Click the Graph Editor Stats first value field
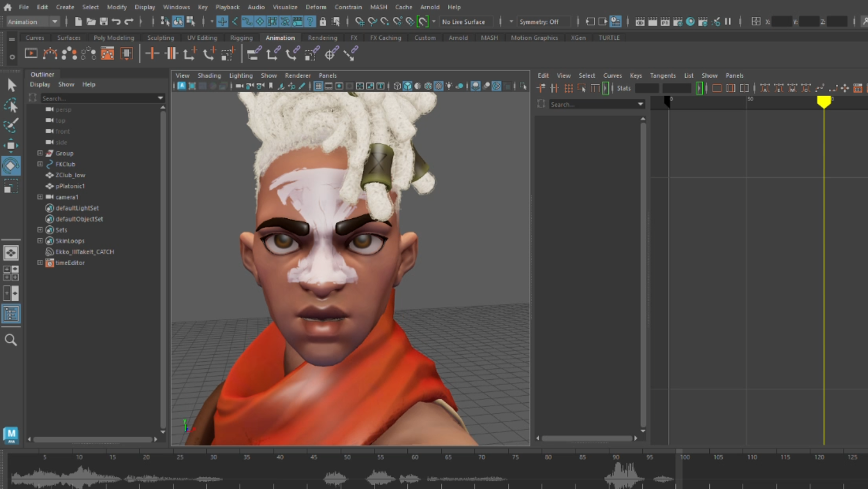Screen dimensions: 868x489 pos(646,88)
